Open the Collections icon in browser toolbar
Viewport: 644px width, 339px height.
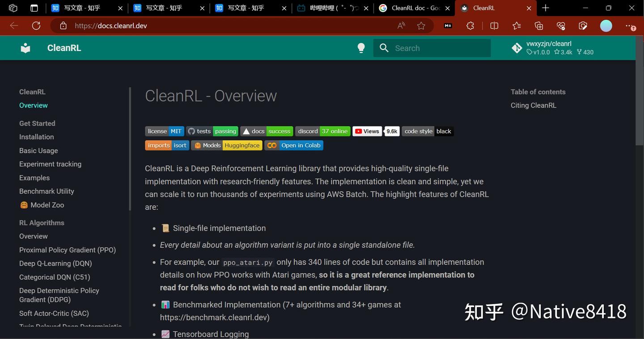538,26
